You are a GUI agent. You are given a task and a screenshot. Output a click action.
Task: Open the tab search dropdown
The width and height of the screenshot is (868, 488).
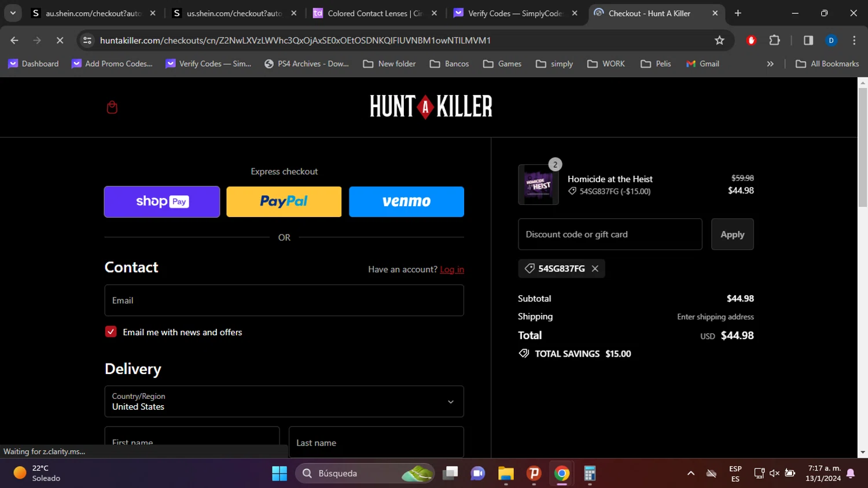13,13
